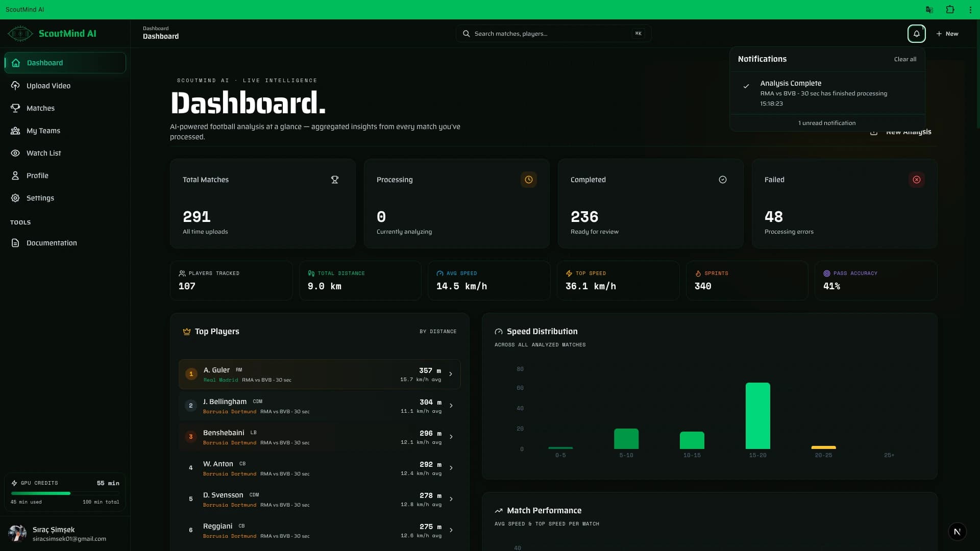Open My Teams in sidebar
Viewport: 980px width, 551px height.
click(65, 131)
